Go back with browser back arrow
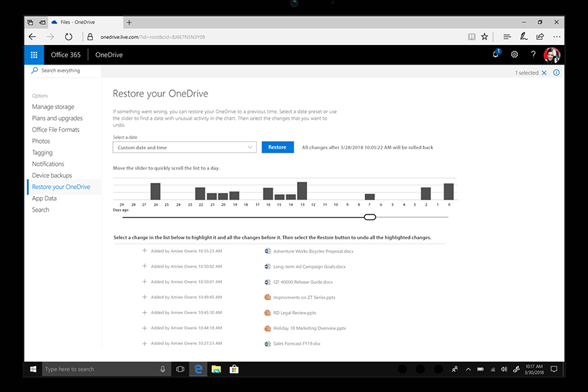This screenshot has width=588, height=392. coord(33,37)
